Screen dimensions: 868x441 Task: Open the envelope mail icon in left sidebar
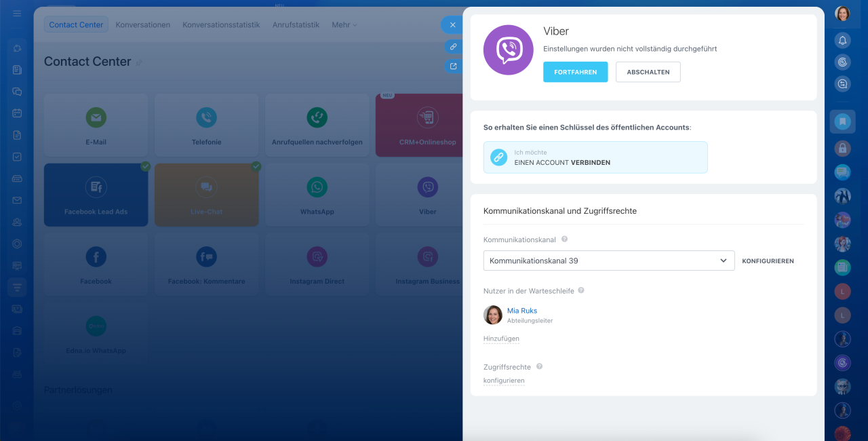tap(17, 200)
